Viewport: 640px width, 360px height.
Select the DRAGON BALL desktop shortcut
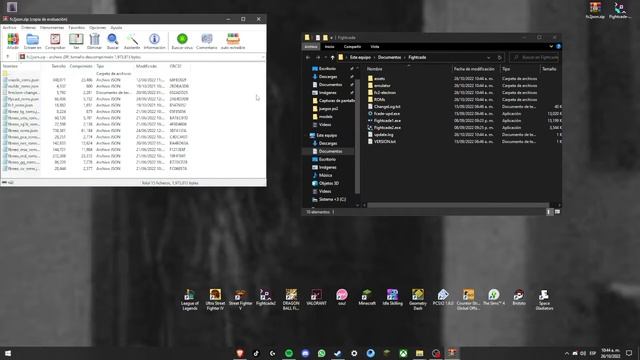(291, 300)
